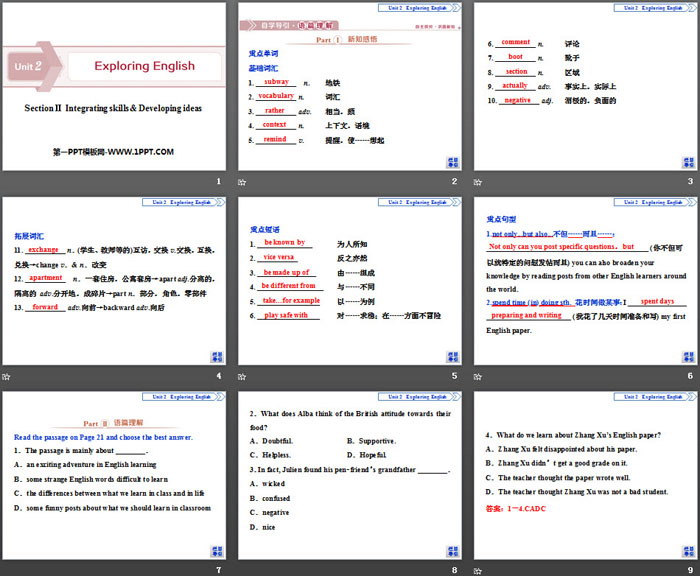This screenshot has width=700, height=576.
Task: Select the Exploring English title slide thumbnail
Action: pos(114,87)
